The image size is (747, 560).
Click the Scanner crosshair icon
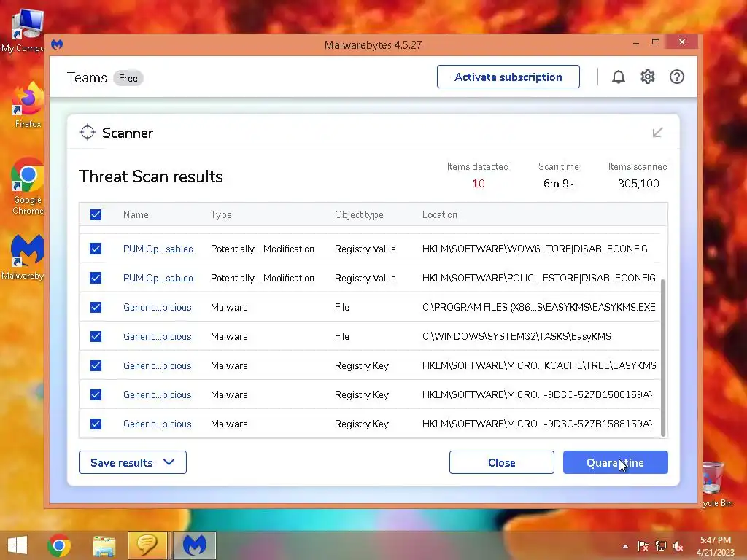[x=88, y=133]
